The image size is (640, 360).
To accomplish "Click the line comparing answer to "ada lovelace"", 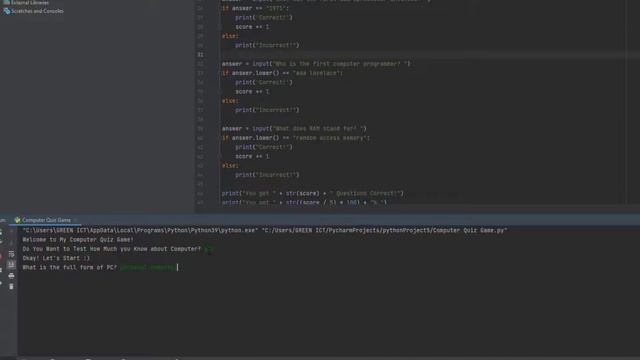I will click(282, 73).
